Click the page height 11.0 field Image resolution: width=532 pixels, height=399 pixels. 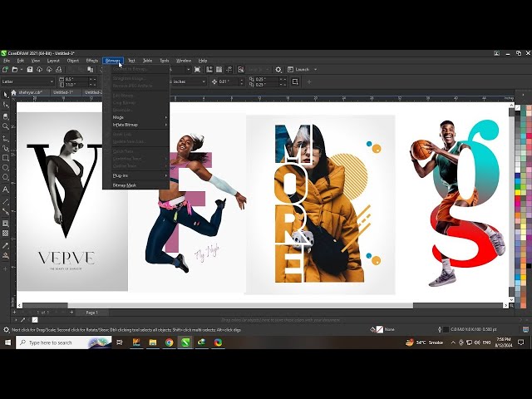pyautogui.click(x=76, y=85)
